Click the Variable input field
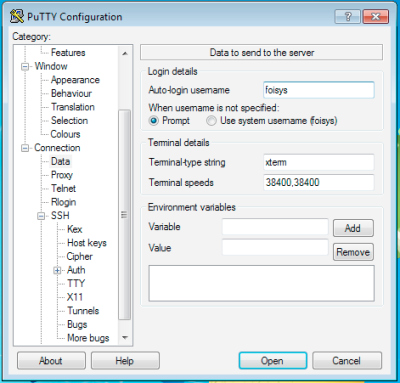This screenshot has height=383, width=400. point(275,227)
